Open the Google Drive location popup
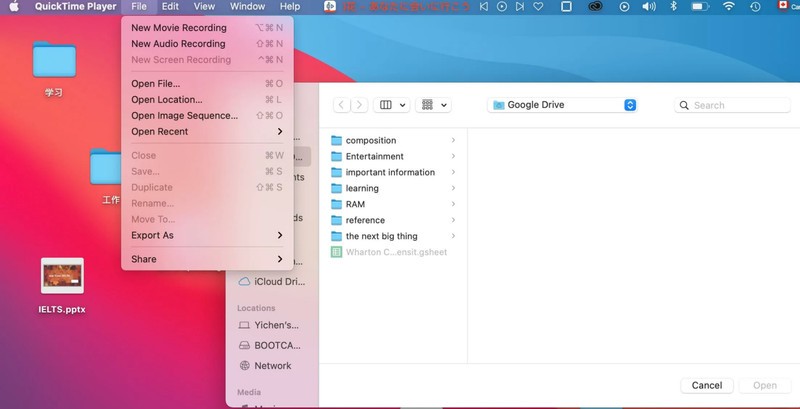The image size is (800, 409). click(563, 105)
